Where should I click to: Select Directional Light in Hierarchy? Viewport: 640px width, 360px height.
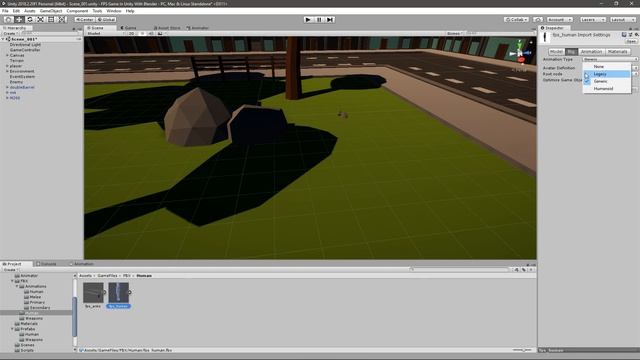click(x=25, y=44)
